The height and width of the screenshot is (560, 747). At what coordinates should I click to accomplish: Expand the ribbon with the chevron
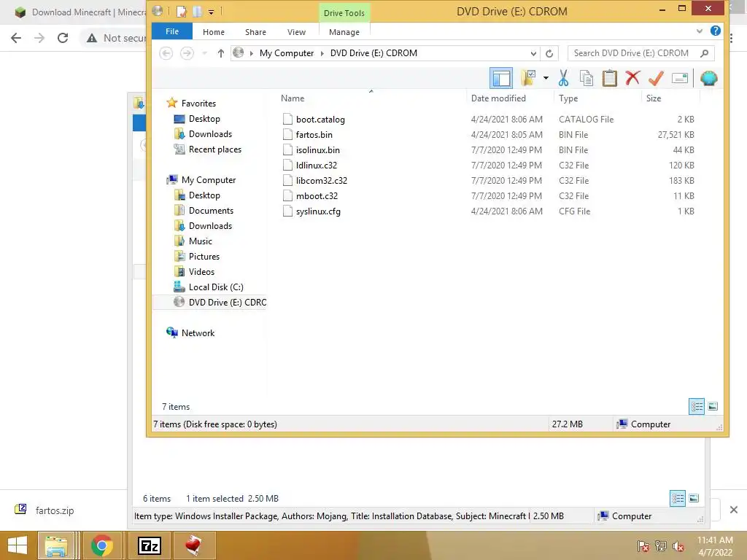(x=700, y=31)
